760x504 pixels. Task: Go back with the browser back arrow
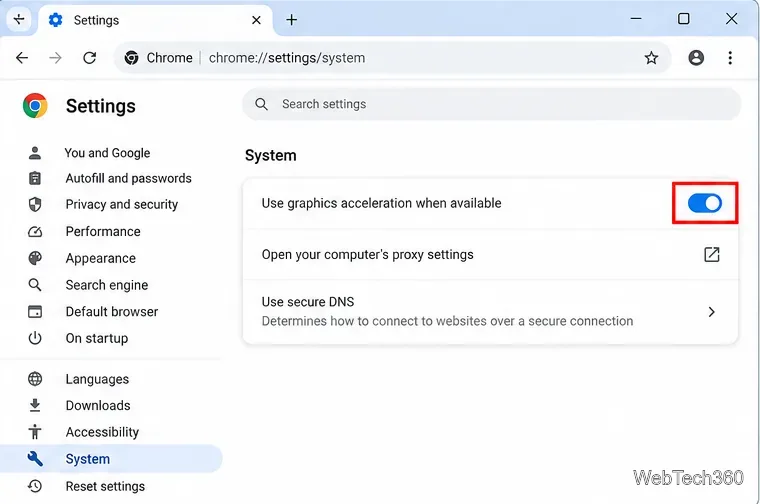pyautogui.click(x=22, y=58)
